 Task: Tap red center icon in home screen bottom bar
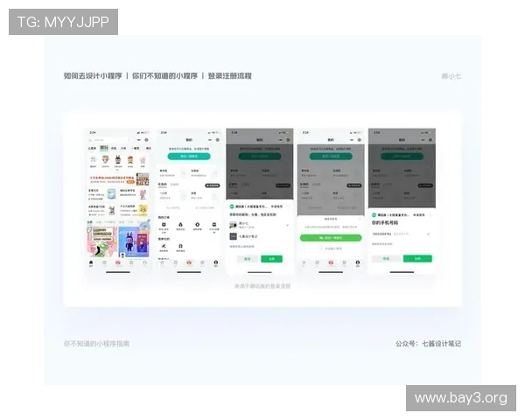[118, 262]
